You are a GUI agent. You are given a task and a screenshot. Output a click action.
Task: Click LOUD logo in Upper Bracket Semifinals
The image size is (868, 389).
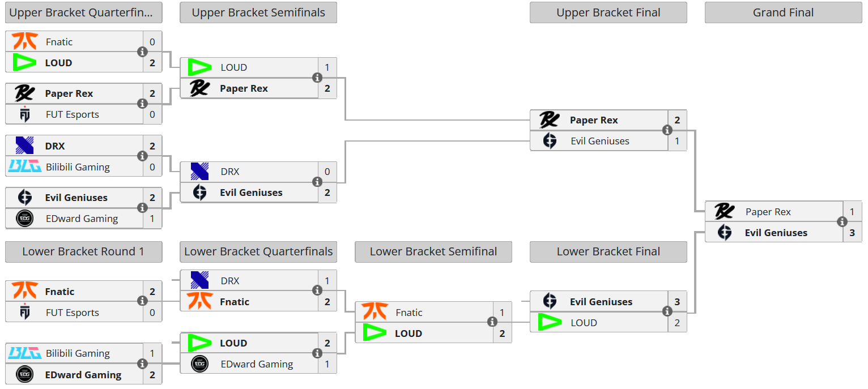[199, 67]
